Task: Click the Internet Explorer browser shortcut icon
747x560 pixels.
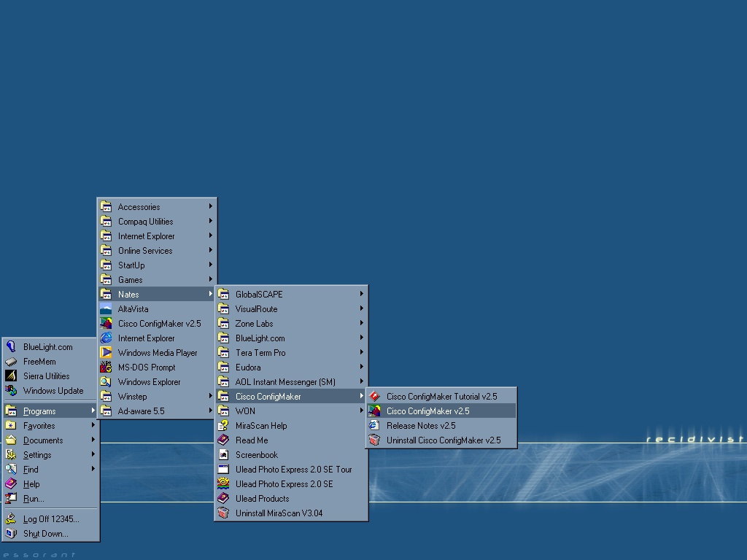Action: [106, 338]
